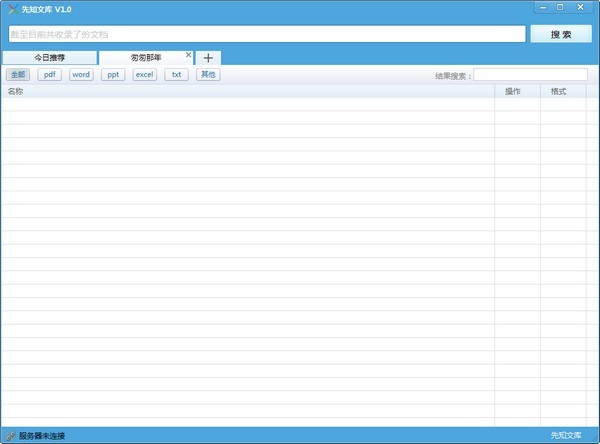Filter results by pdf format
The height and width of the screenshot is (444, 600).
pos(50,75)
